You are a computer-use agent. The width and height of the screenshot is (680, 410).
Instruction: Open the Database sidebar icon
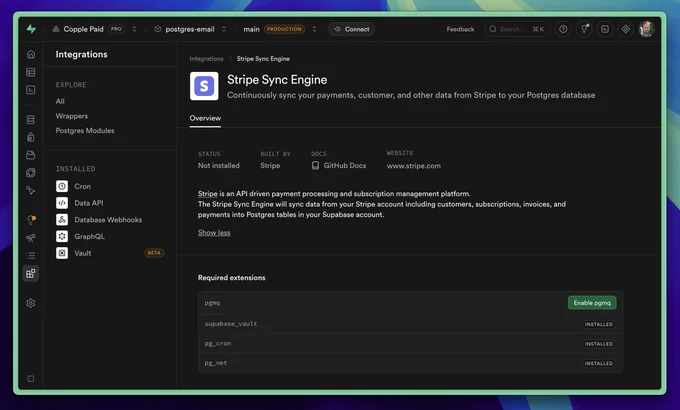click(31, 120)
